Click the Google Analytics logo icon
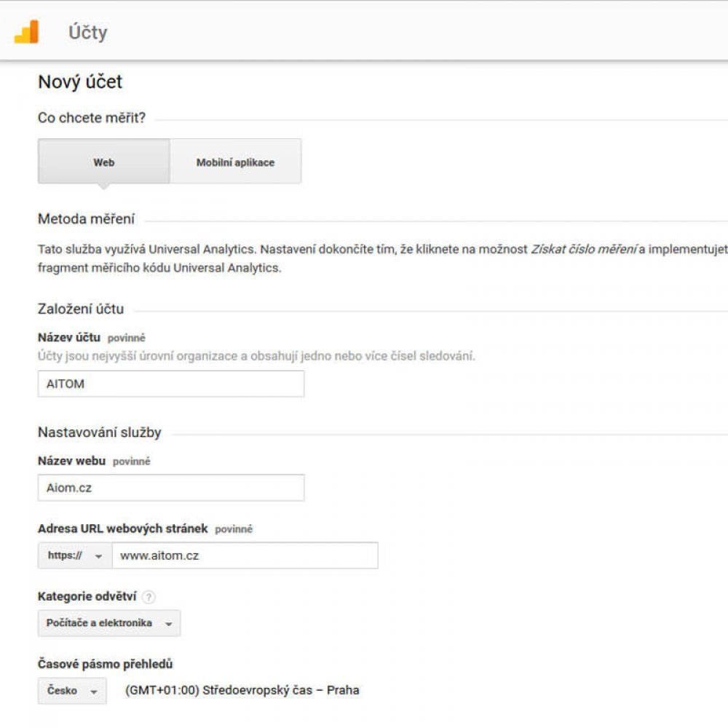The image size is (728, 728). pos(27,32)
